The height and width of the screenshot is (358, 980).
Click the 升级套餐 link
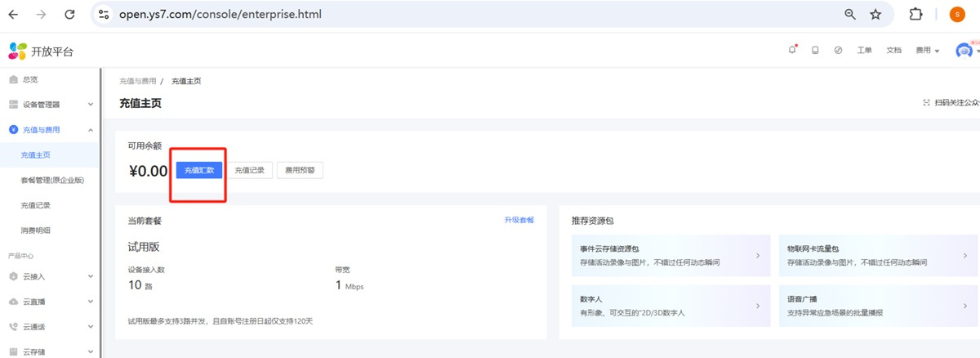(x=519, y=221)
